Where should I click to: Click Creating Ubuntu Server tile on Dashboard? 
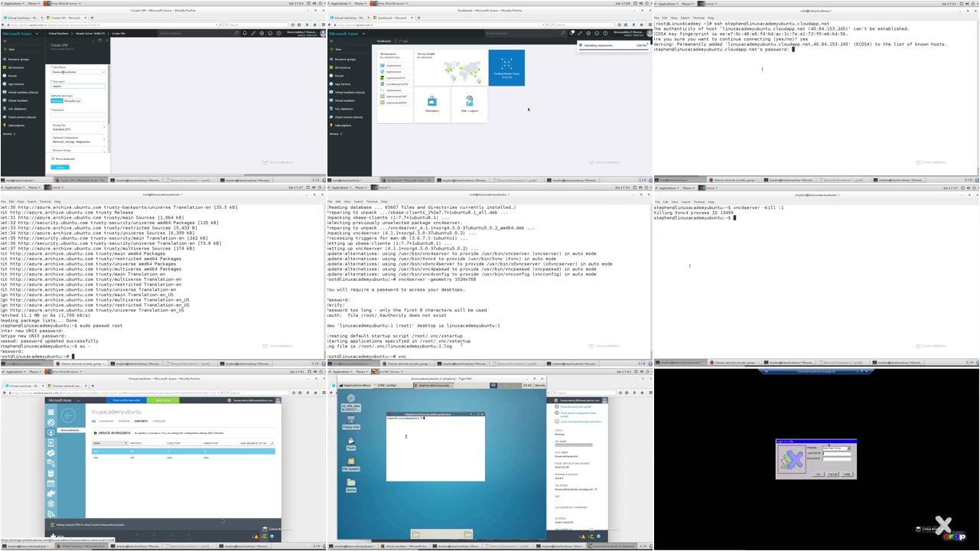(x=506, y=68)
